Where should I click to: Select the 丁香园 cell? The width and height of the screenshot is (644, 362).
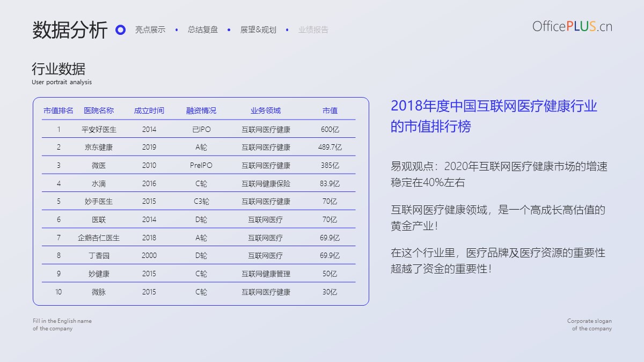click(x=99, y=255)
